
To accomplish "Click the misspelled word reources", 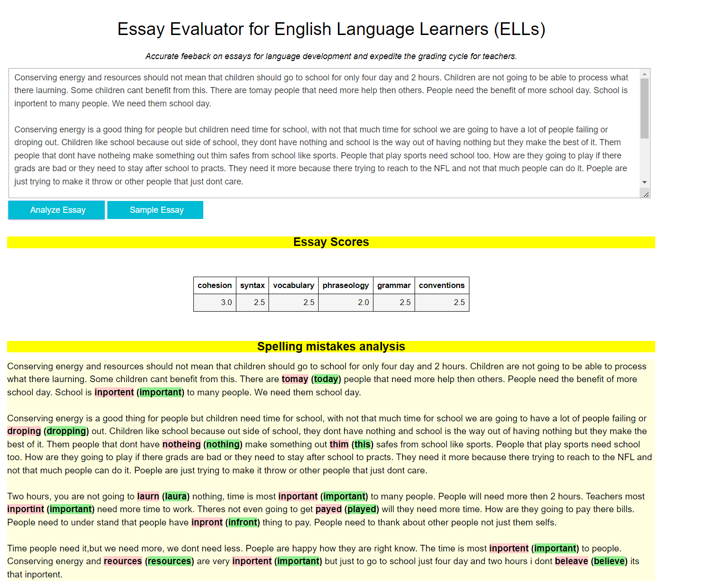I will coord(123,561).
